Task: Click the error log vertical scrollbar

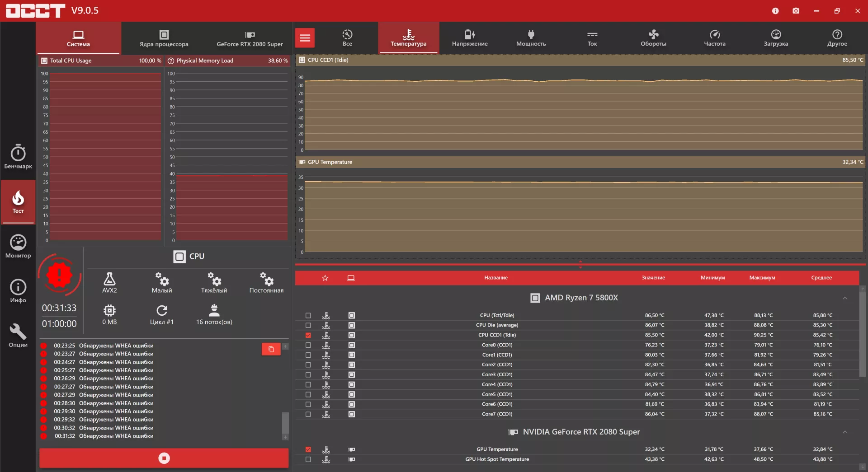Action: 285,423
